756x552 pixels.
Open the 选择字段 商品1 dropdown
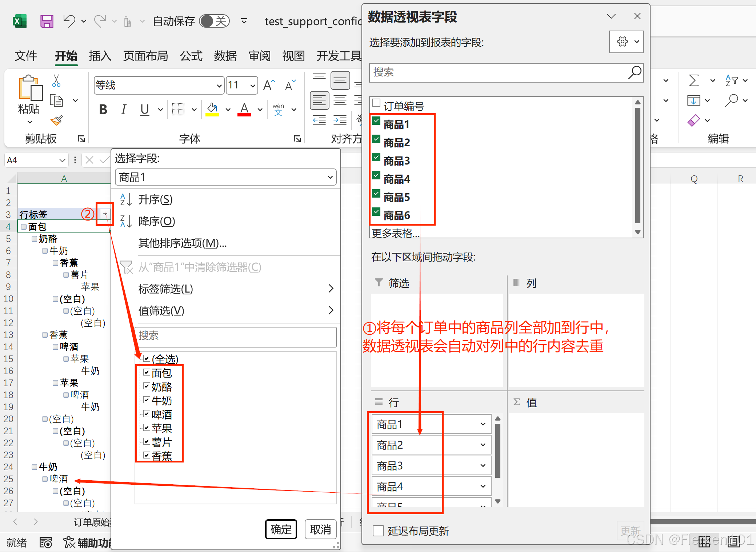330,178
